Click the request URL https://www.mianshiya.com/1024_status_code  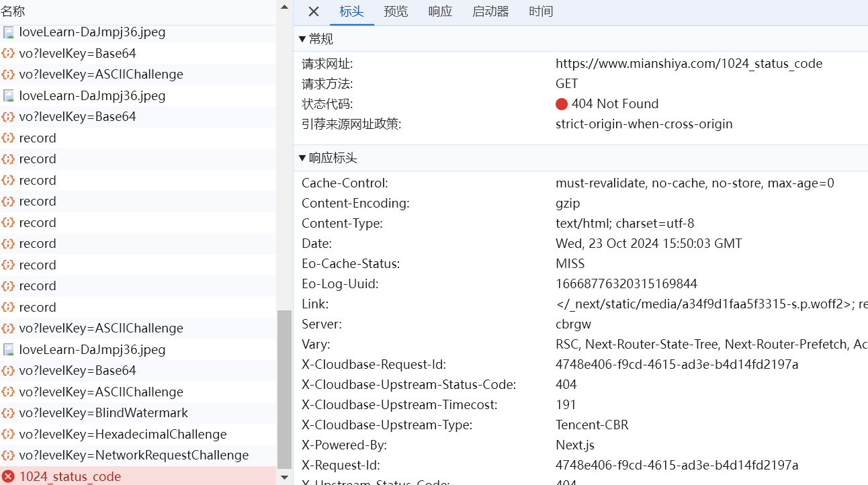click(x=689, y=64)
